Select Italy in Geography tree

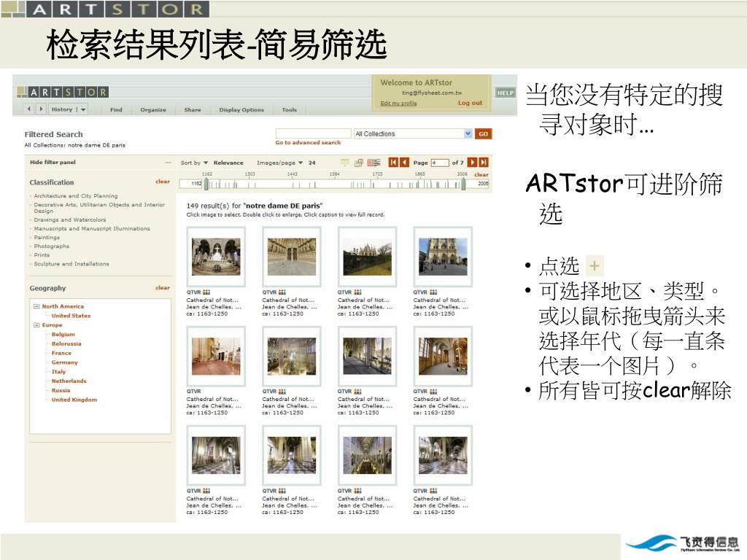[58, 372]
